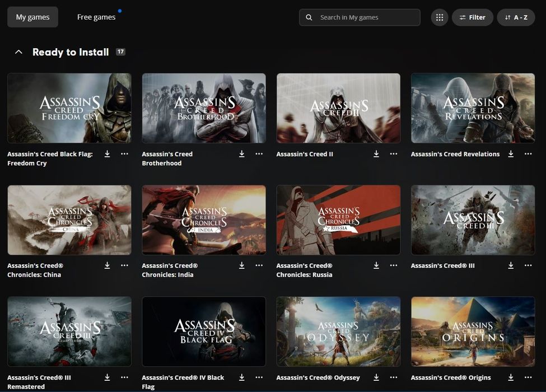Switch to the Free games tab
Screen dimensions: 546x392
click(x=96, y=17)
